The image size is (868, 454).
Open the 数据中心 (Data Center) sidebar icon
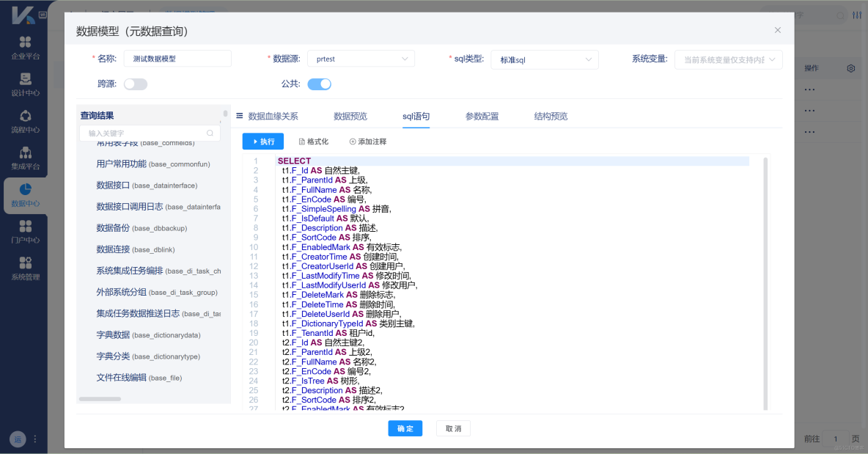24,194
